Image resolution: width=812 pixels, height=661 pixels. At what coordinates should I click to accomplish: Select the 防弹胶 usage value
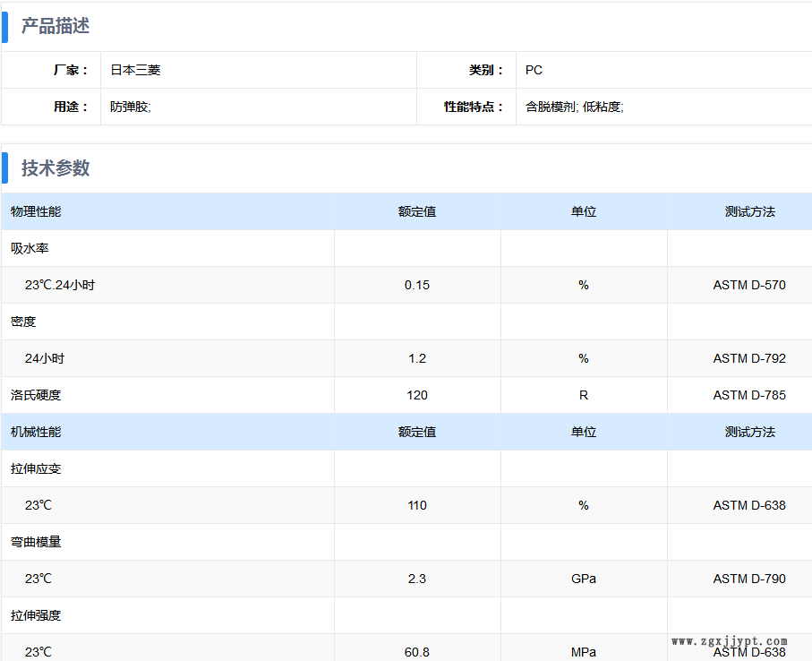[131, 107]
